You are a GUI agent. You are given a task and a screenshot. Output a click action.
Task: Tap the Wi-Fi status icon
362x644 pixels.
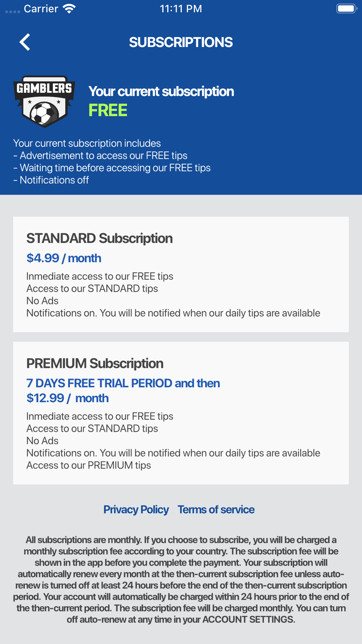69,9
